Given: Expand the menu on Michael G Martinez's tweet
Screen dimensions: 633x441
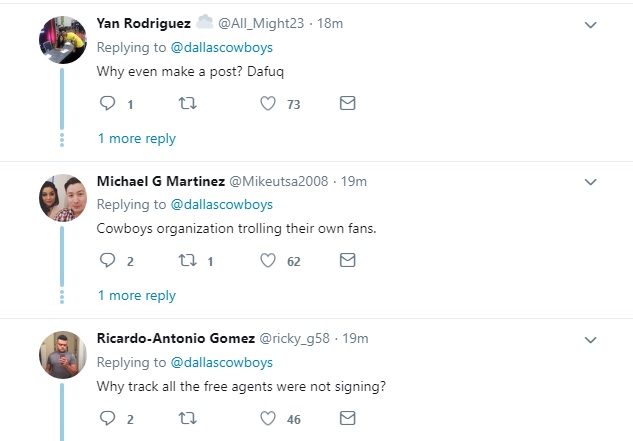Looking at the screenshot, I should 590,182.
